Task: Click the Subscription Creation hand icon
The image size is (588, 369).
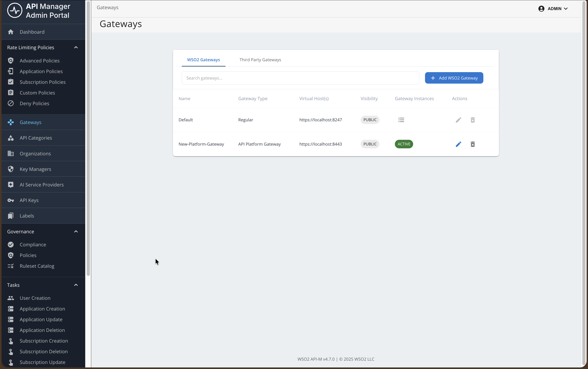Action: tap(11, 341)
